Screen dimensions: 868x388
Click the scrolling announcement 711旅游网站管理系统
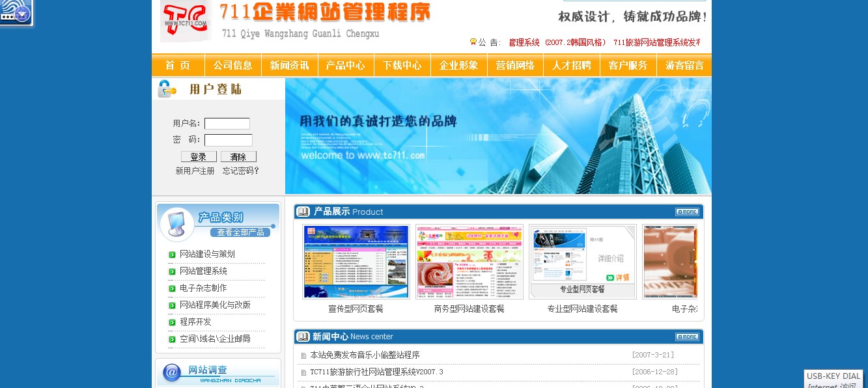(x=656, y=42)
